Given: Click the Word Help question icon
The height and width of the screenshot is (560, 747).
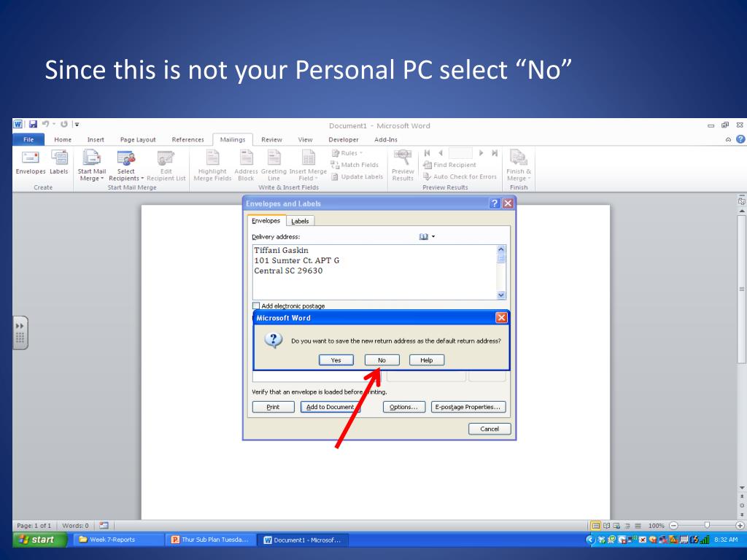Looking at the screenshot, I should click(740, 139).
